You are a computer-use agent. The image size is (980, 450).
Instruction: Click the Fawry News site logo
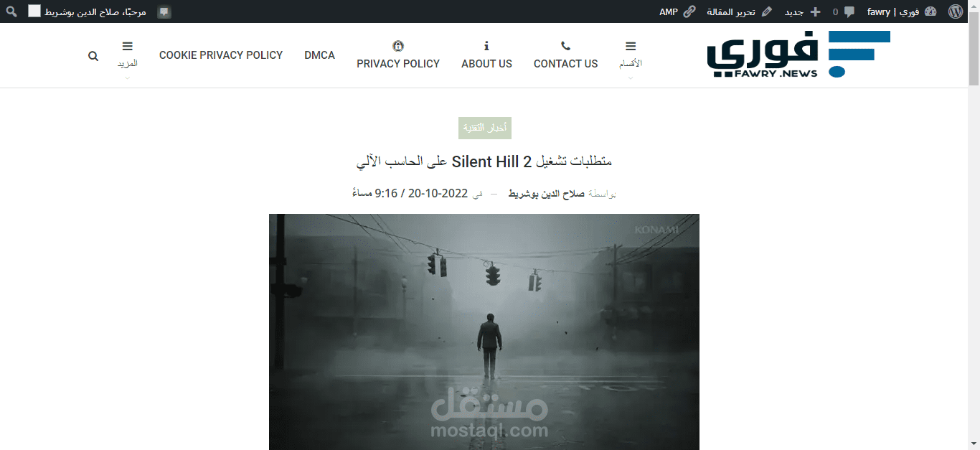(x=798, y=54)
